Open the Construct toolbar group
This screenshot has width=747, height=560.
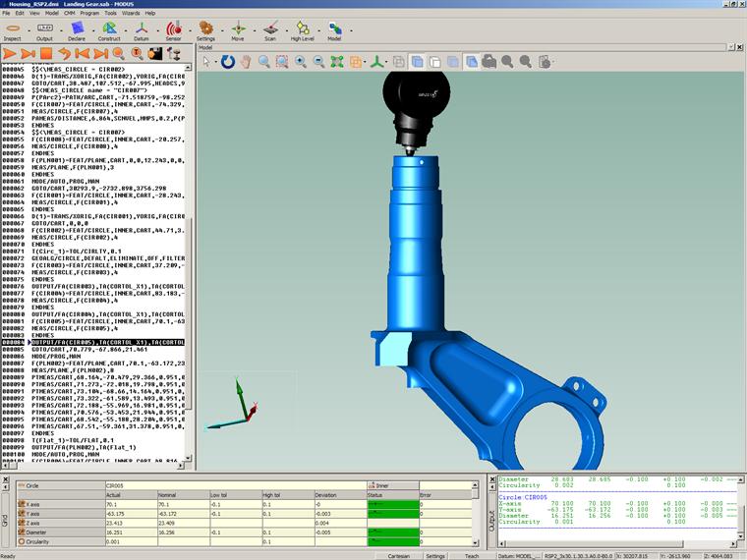[x=109, y=31]
